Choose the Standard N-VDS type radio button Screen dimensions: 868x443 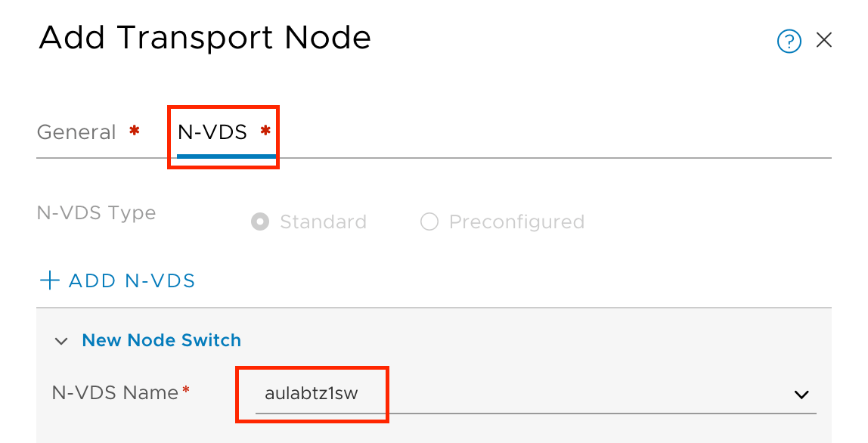(x=260, y=222)
